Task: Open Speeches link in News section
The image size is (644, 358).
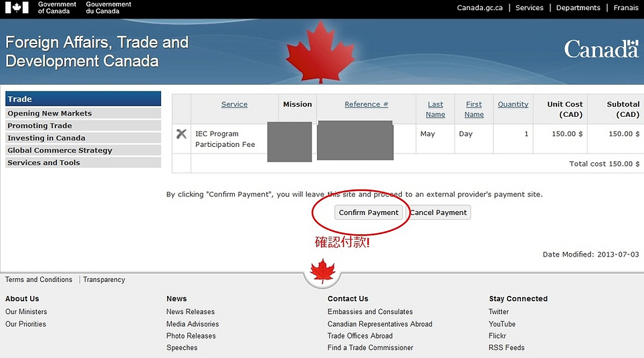Action: [x=182, y=348]
